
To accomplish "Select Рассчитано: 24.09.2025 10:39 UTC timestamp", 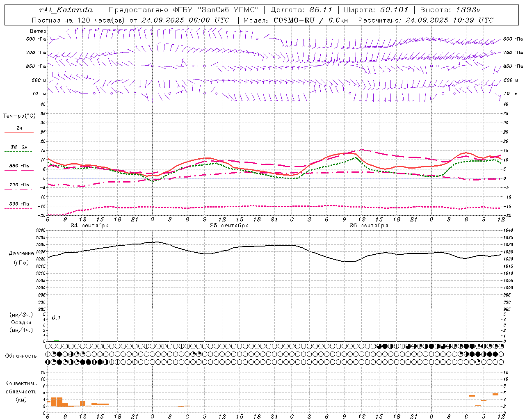I will point(426,20).
